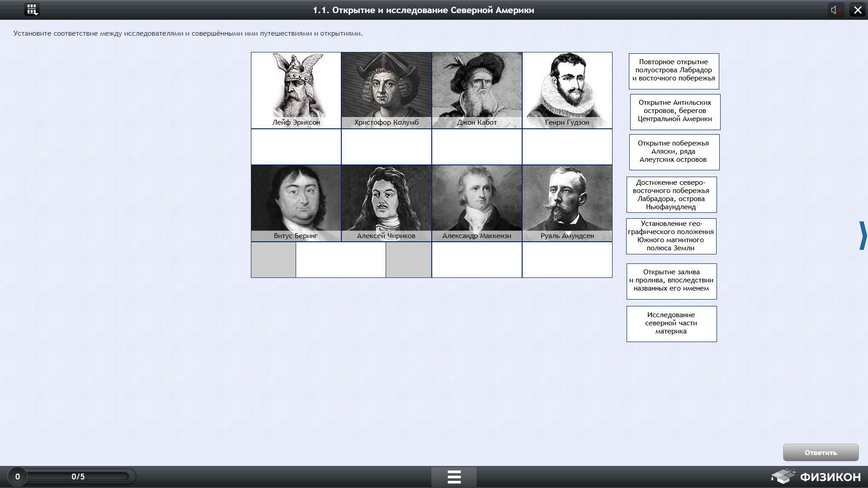Select card 'Исследование северной части материка'
The image size is (868, 488).
pyautogui.click(x=671, y=324)
